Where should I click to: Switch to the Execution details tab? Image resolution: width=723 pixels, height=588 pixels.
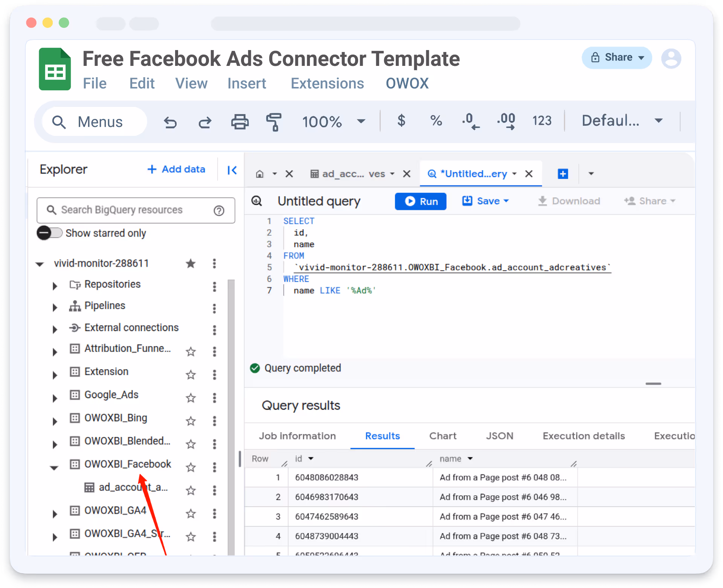pyautogui.click(x=584, y=436)
